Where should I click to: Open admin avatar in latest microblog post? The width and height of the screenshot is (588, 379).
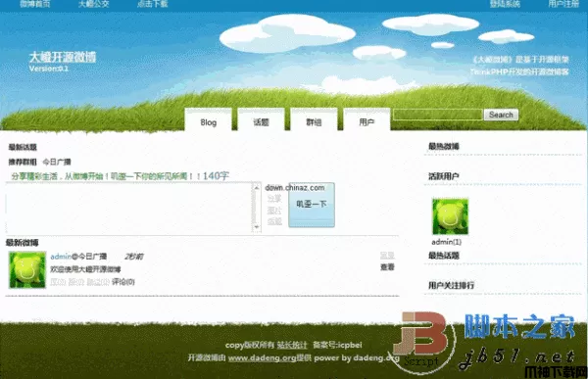(27, 269)
